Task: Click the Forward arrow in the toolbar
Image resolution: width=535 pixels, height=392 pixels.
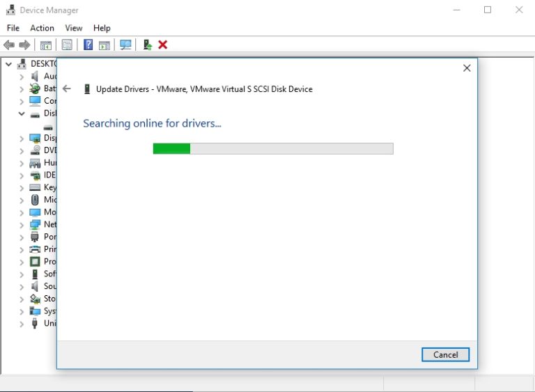Action: pos(24,45)
